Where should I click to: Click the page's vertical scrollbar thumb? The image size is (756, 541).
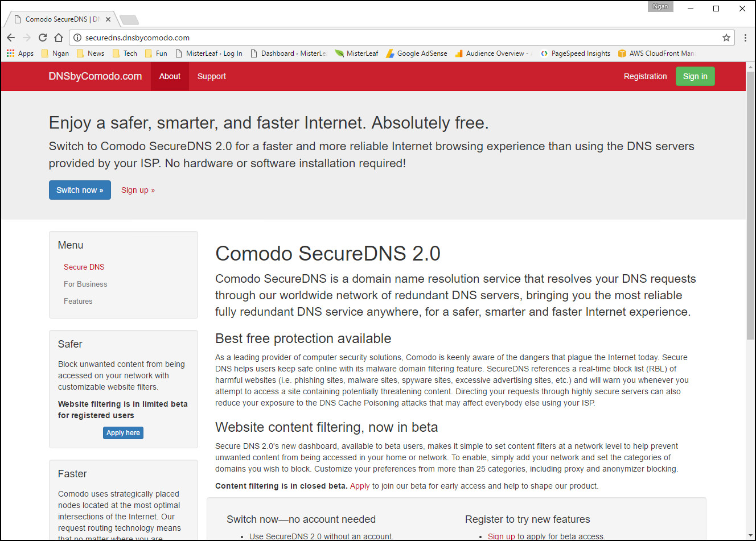pos(750,205)
